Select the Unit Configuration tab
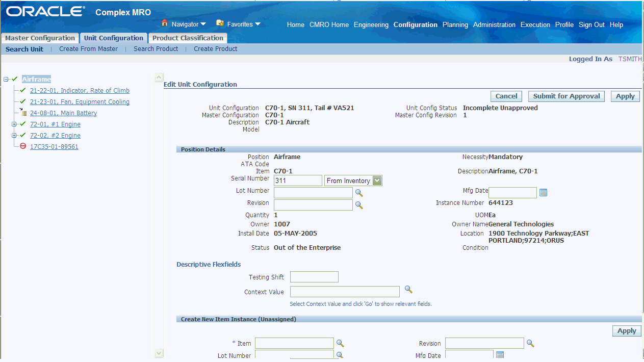Viewport: 644px width, 362px height. [114, 38]
